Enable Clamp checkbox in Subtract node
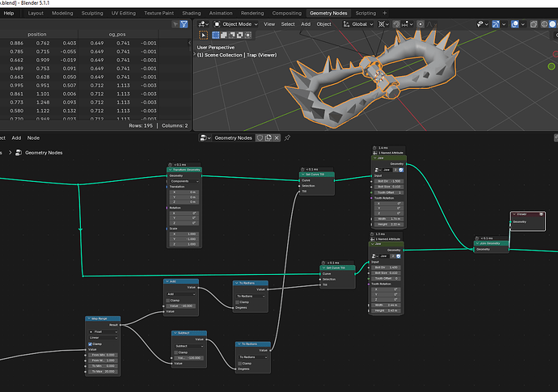558x392 pixels. (175, 352)
